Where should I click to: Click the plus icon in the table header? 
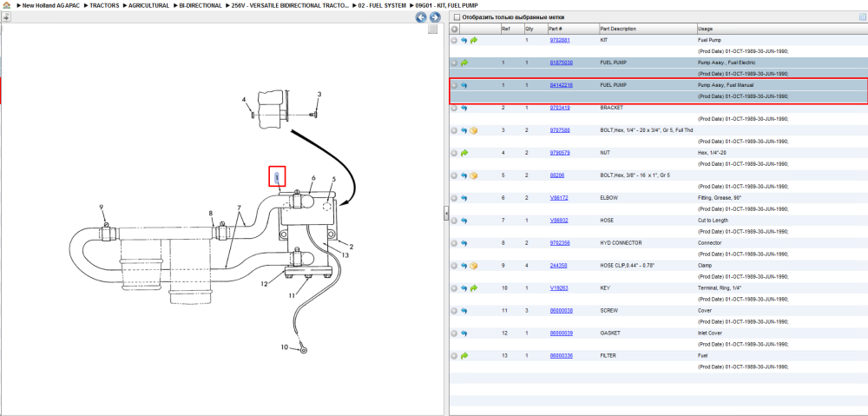pyautogui.click(x=454, y=29)
